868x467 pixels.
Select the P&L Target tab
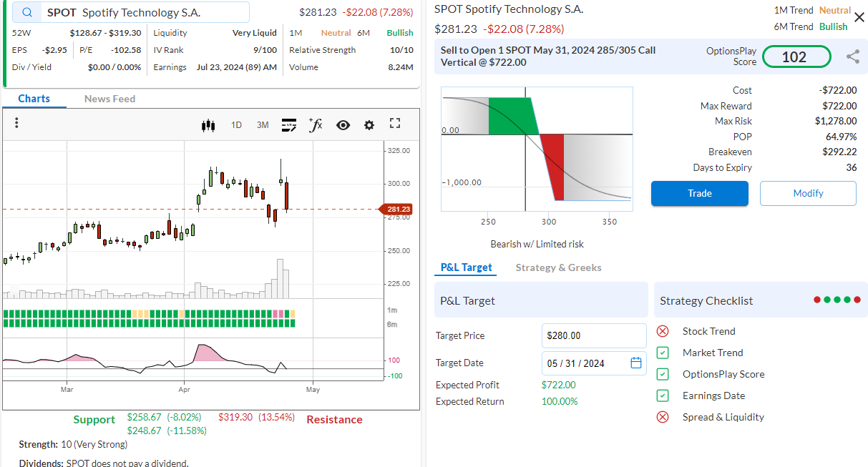point(467,267)
